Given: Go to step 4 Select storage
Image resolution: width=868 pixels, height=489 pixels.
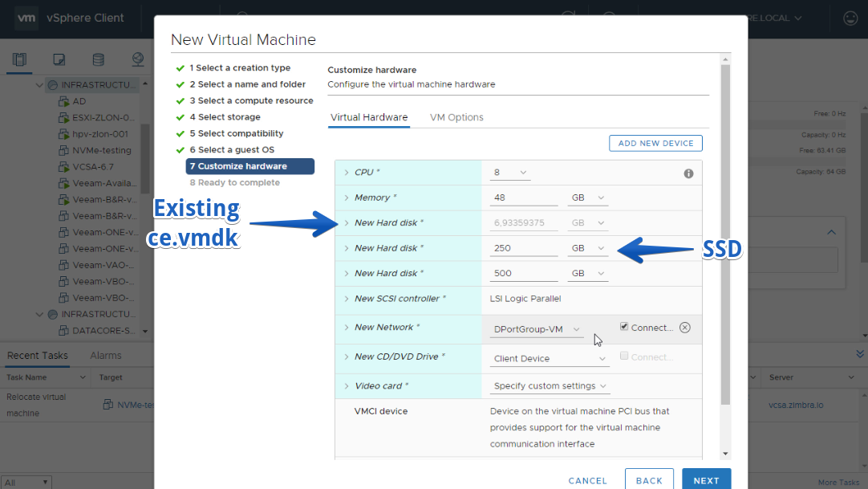Looking at the screenshot, I should point(225,117).
